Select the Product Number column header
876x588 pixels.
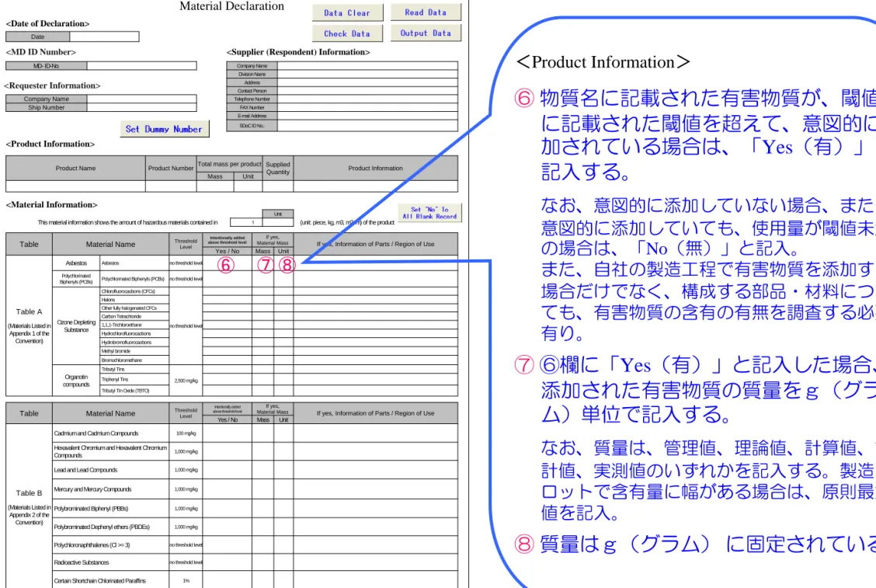[171, 169]
